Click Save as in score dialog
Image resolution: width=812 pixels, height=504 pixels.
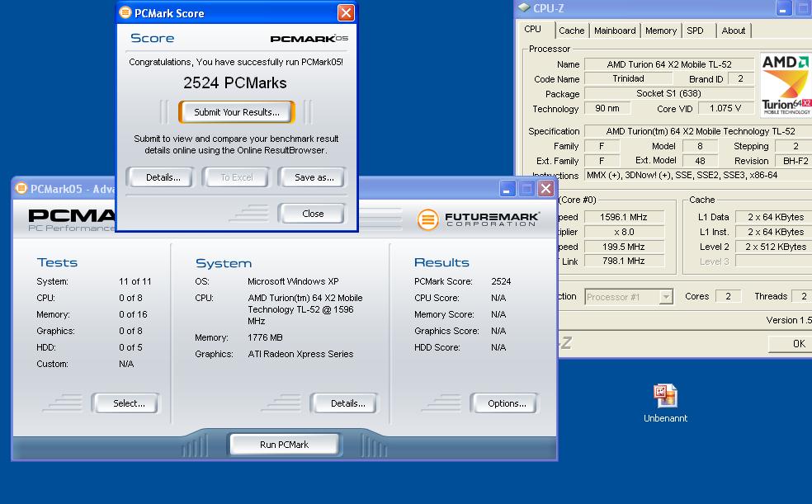point(314,177)
